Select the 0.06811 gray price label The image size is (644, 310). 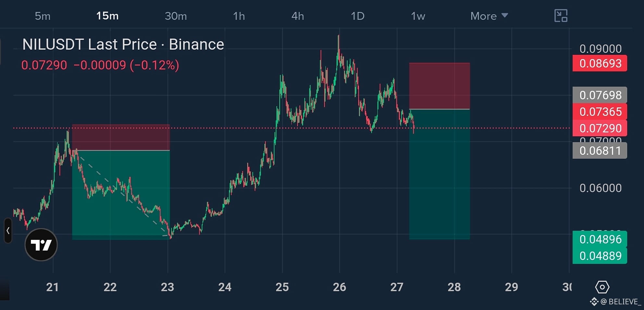600,151
